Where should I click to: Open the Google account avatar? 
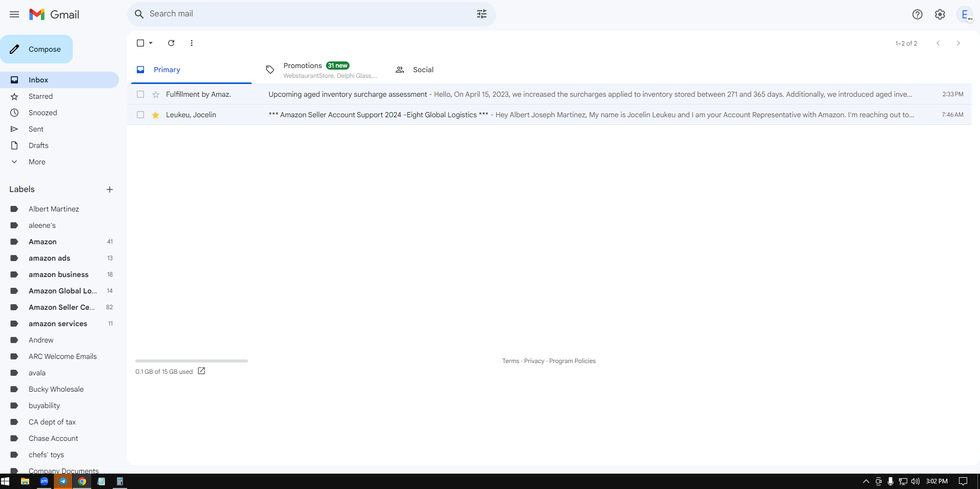[965, 14]
